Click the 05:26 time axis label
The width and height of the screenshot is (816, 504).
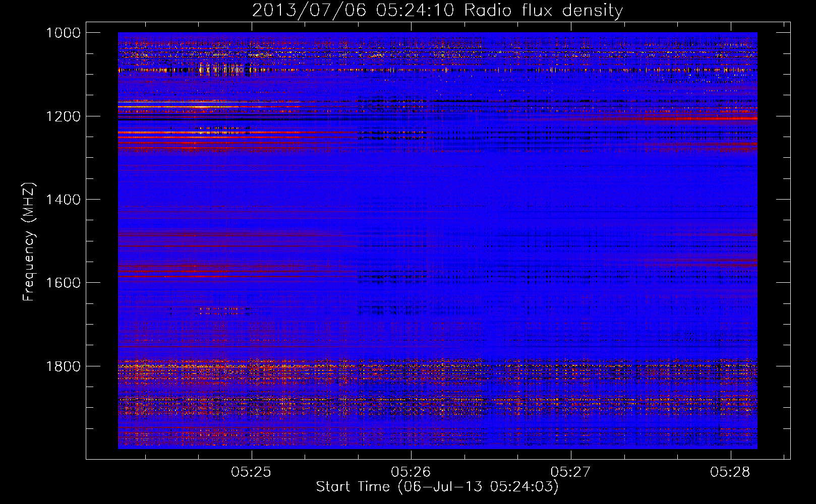[411, 472]
